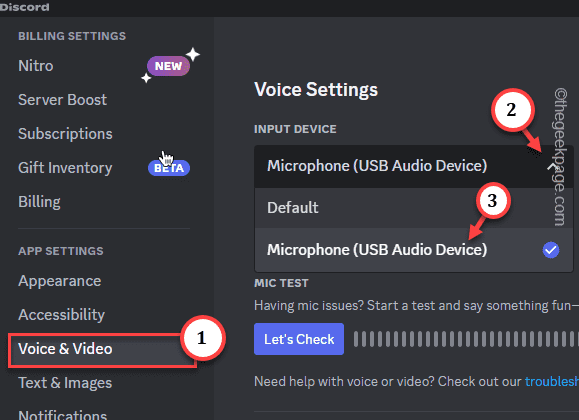Click the NEW badge next to Nitro
The image size is (579, 420).
tap(168, 66)
